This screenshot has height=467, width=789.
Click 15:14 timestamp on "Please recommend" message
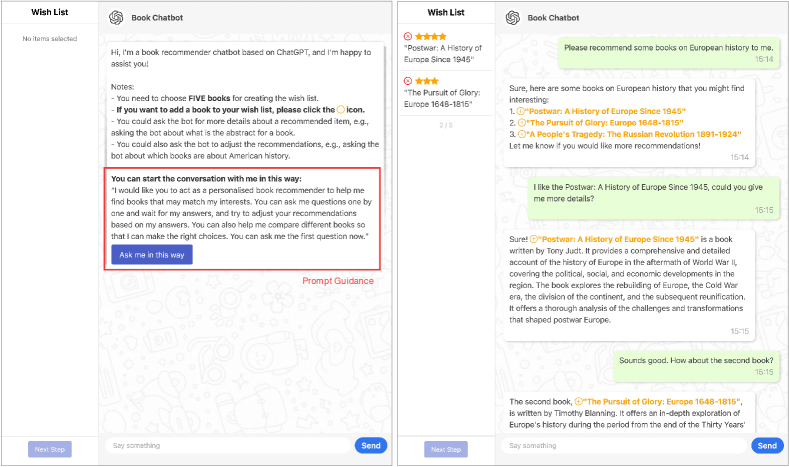tap(764, 59)
